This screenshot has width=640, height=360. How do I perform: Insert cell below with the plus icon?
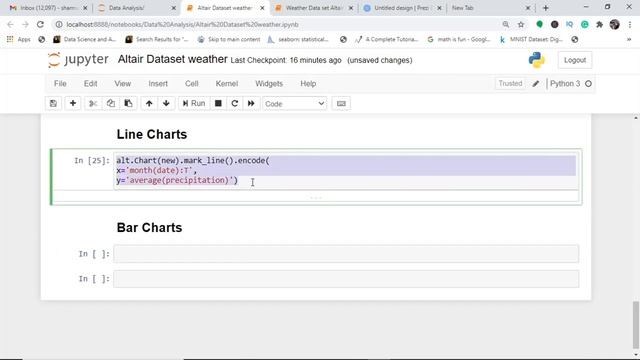click(73, 104)
